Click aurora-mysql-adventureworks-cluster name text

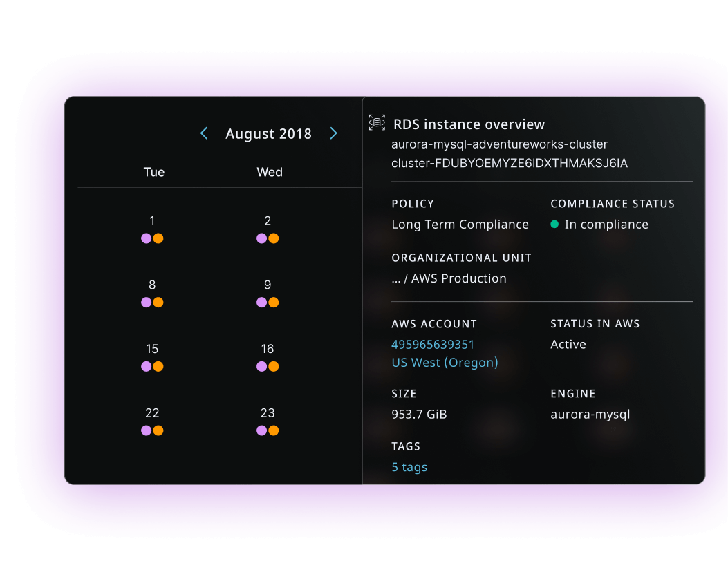[500, 144]
